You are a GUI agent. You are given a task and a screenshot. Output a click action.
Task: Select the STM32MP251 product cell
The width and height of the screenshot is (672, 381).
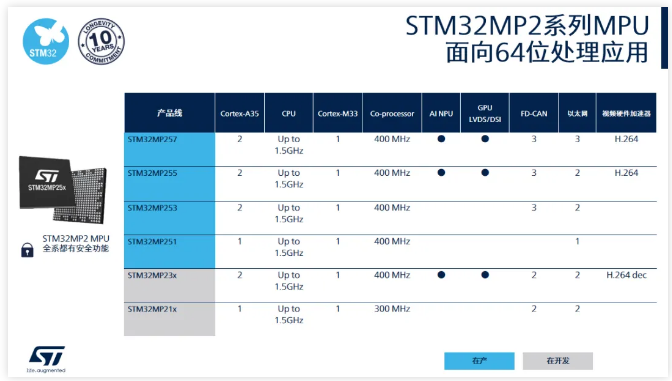point(170,252)
